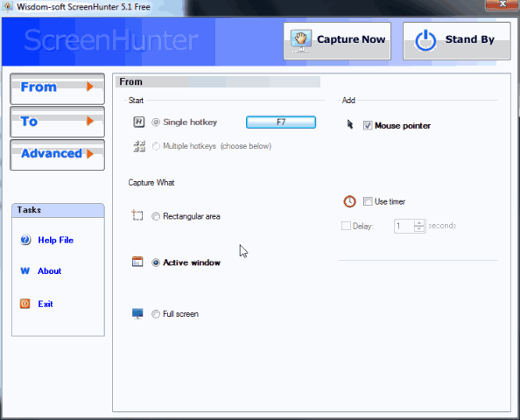Click the multiple hotkeys grid icon
The width and height of the screenshot is (520, 420).
(139, 146)
